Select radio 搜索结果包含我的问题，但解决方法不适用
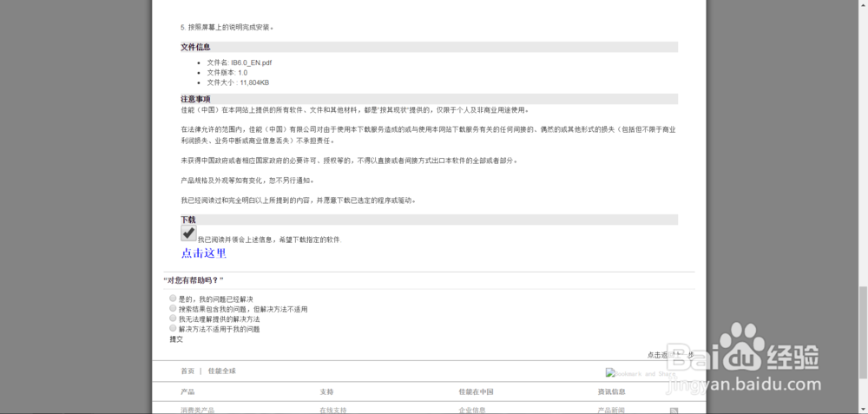Image resolution: width=868 pixels, height=414 pixels. (174, 308)
